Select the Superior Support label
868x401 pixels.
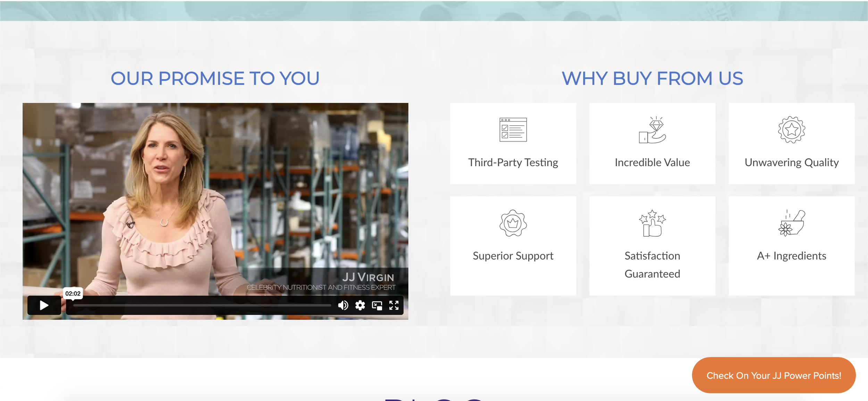[513, 256]
